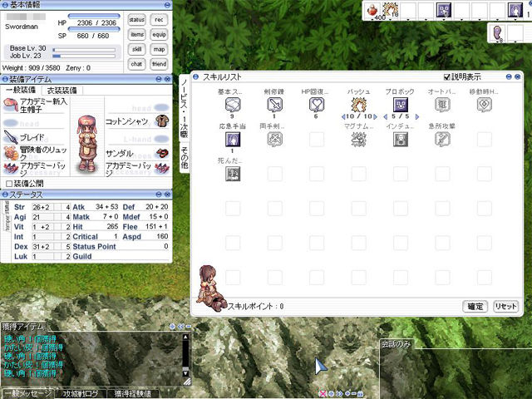Viewport: 532px width, 399px height.
Task: Toggle the 説明表示 description checkbox
Action: click(447, 77)
